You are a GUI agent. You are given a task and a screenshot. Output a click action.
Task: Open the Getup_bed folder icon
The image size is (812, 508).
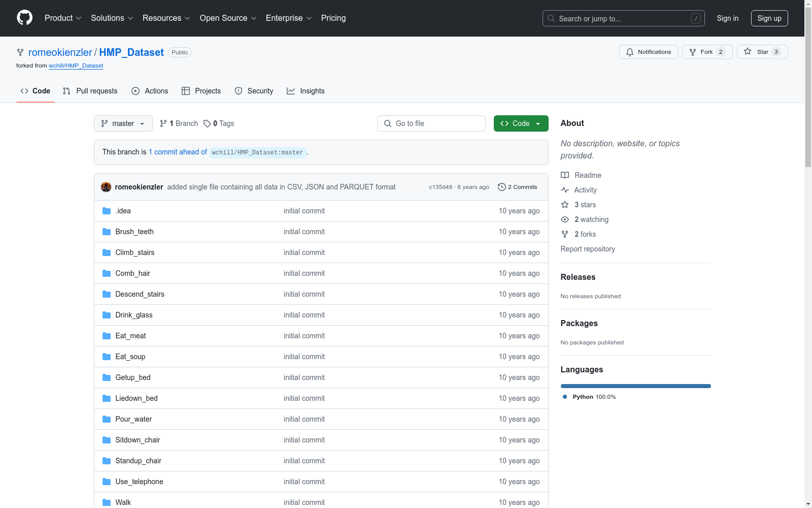click(x=107, y=377)
